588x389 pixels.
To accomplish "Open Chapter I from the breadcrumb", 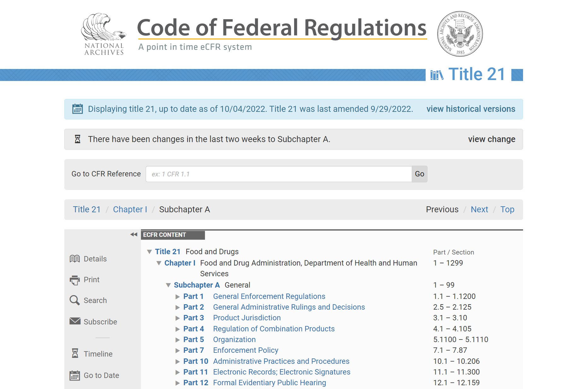I will pos(130,209).
